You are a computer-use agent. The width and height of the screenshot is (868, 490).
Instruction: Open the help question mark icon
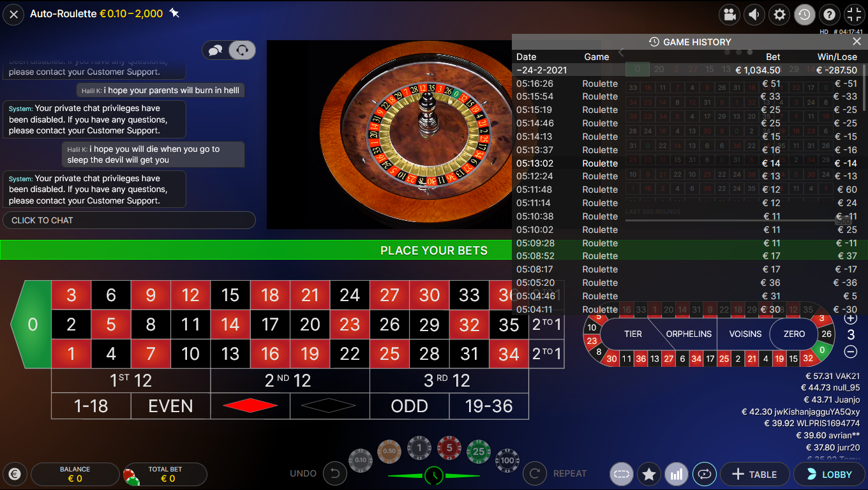pos(829,14)
